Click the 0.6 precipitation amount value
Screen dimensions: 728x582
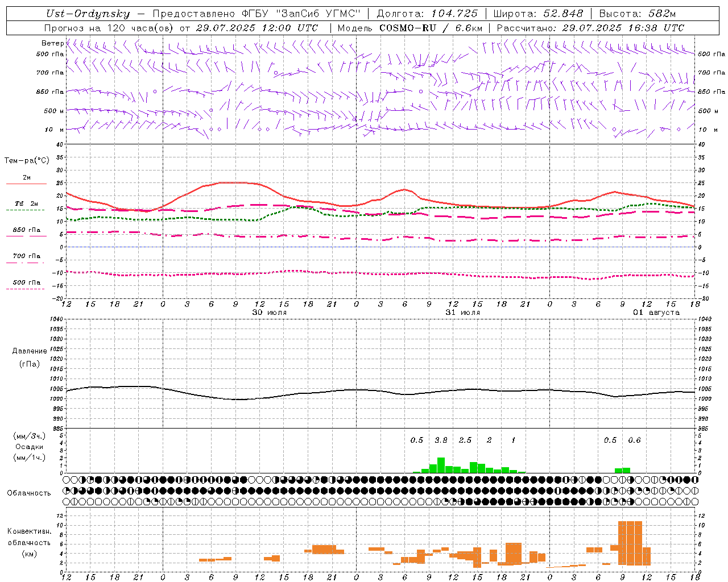pos(634,440)
